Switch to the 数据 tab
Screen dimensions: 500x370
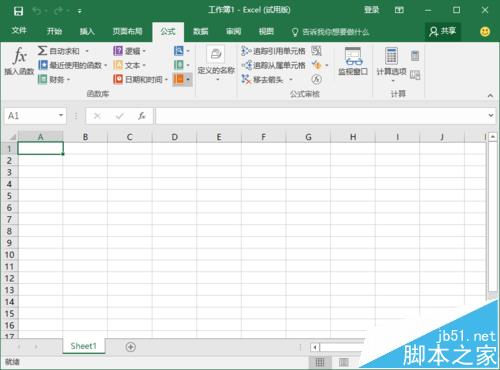coord(201,31)
